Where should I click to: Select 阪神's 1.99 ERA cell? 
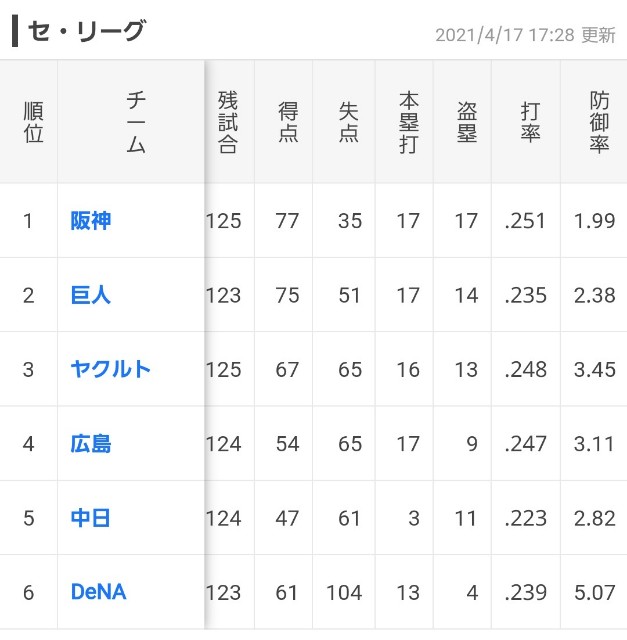point(594,221)
